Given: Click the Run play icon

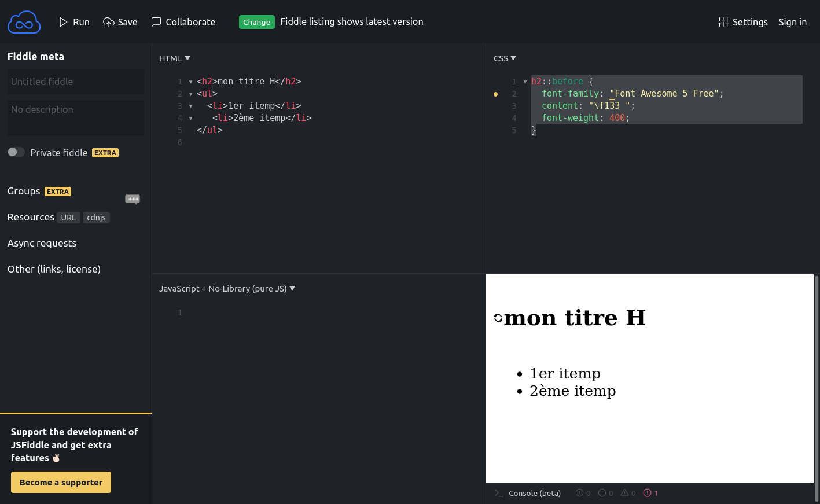Looking at the screenshot, I should coord(63,22).
